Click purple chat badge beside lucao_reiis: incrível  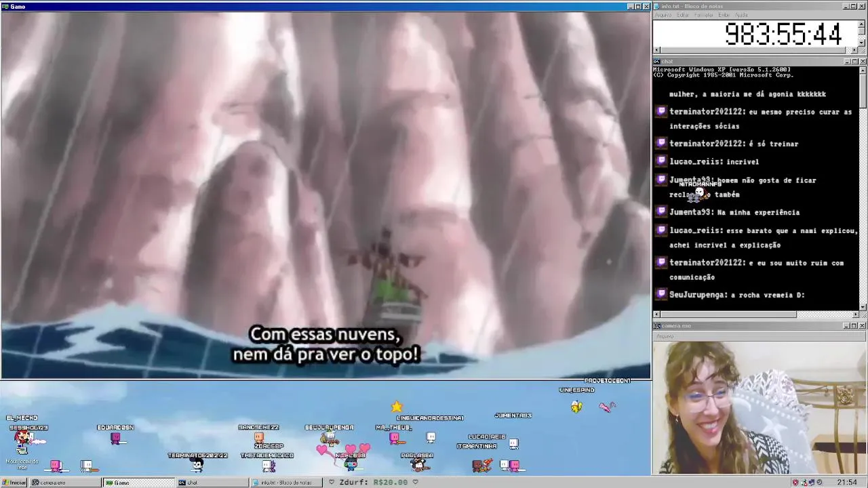coord(661,161)
